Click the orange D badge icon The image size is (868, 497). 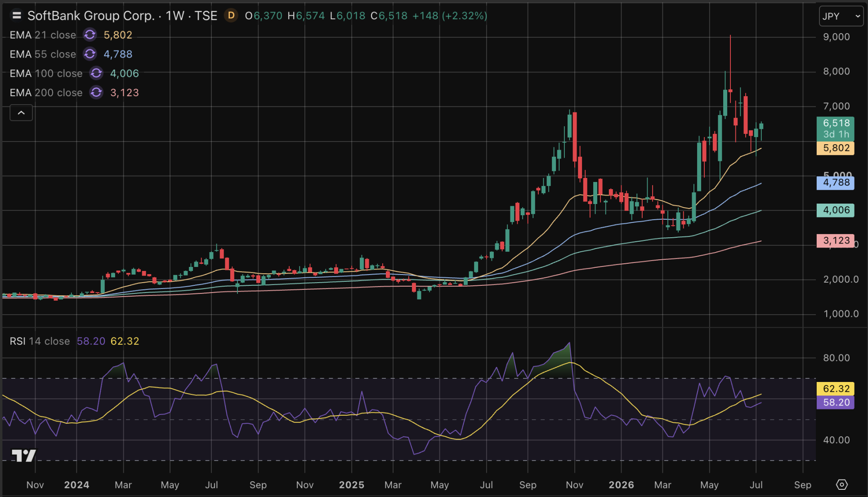tap(231, 16)
